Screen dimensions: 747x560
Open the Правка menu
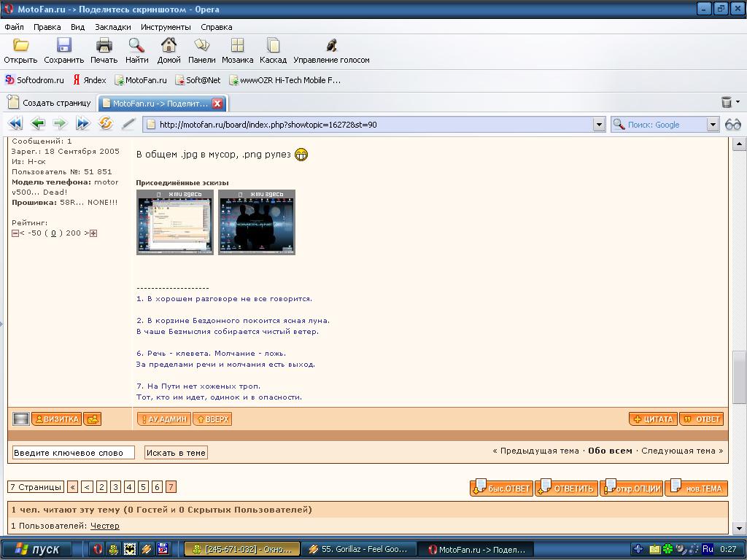[47, 27]
